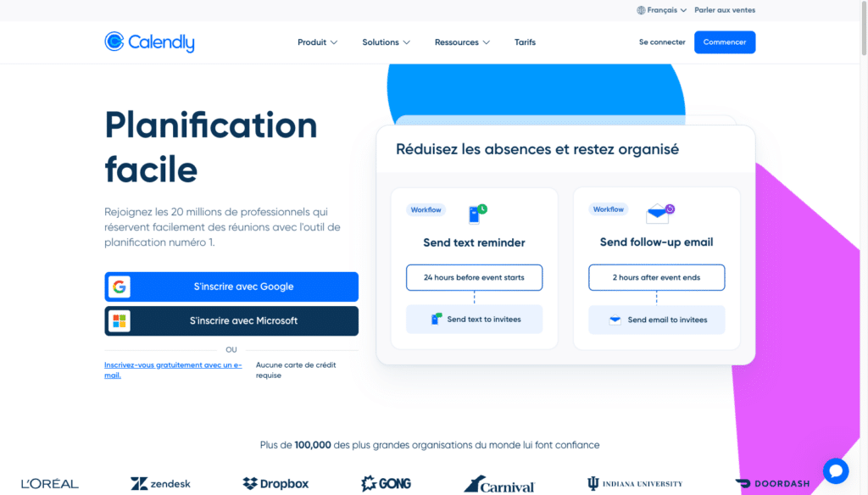
Task: Click the Google logo icon
Action: point(119,286)
